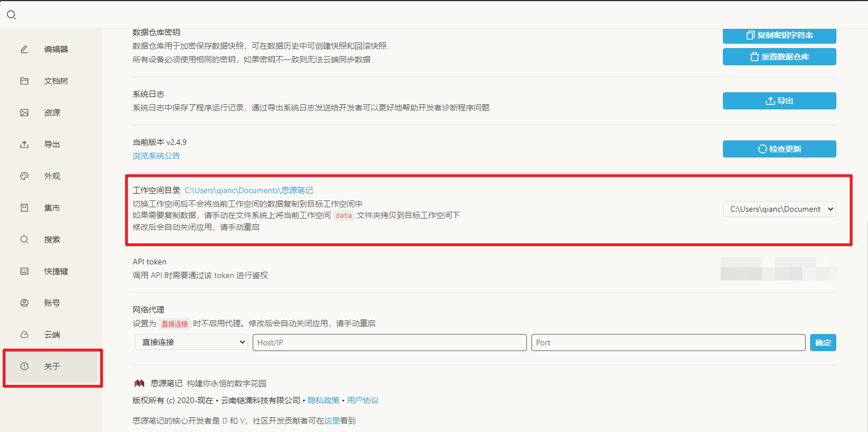Screen dimensions: 868x432
Task: Click the 检查更新 button
Action: pos(779,149)
